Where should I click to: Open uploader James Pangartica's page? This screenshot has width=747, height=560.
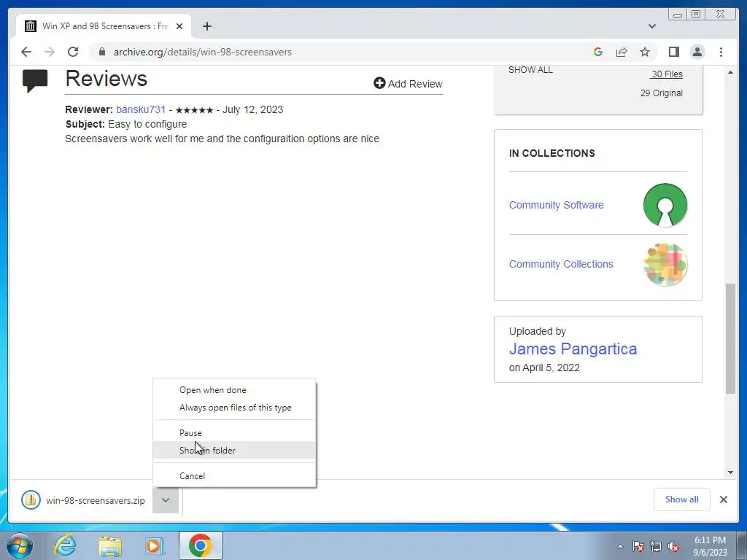coord(573,349)
